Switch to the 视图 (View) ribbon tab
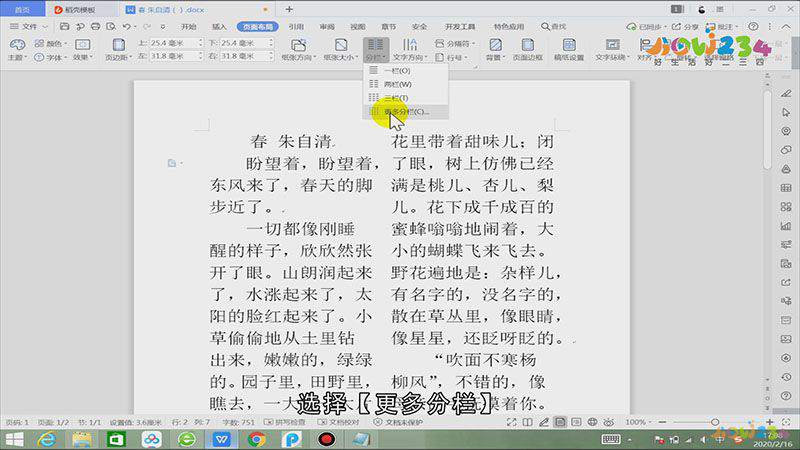800x450 pixels. pyautogui.click(x=358, y=26)
